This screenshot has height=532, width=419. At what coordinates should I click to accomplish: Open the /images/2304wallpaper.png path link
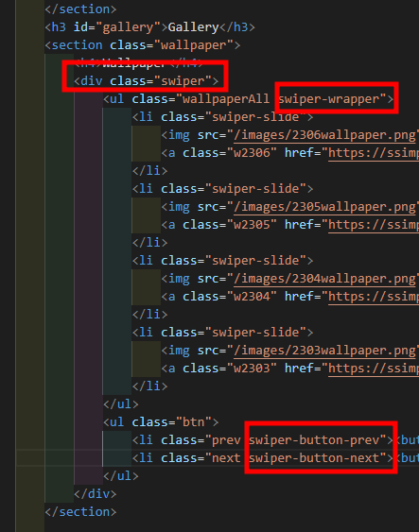(325, 279)
